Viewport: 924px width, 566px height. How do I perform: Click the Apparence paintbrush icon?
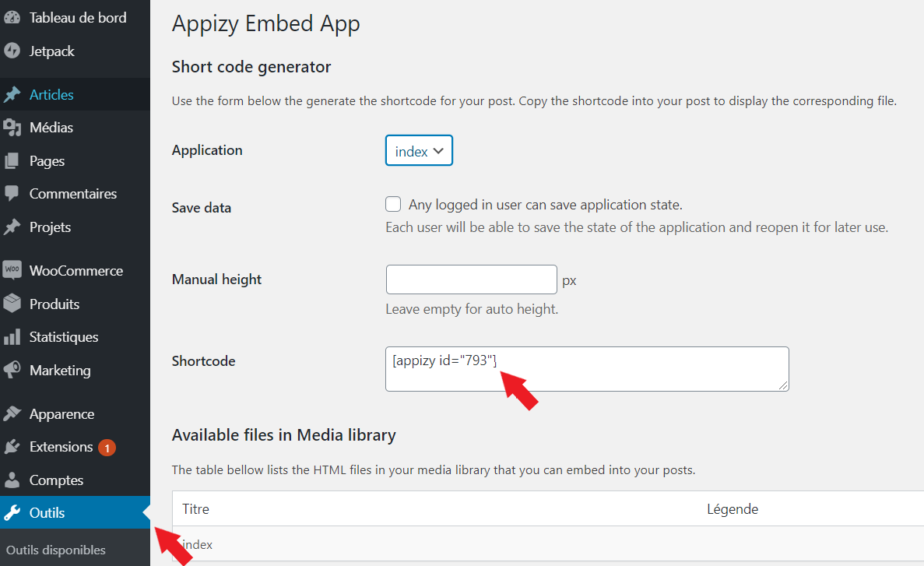click(12, 414)
